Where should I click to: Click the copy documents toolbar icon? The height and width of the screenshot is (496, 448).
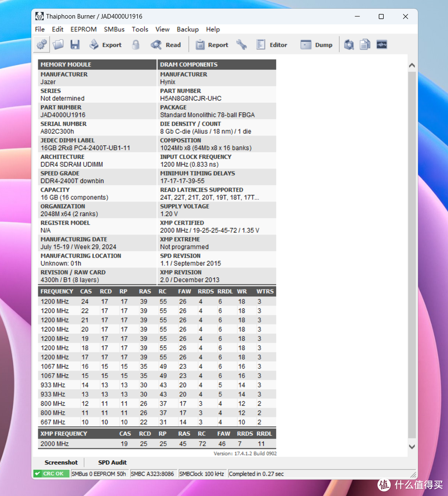365,44
